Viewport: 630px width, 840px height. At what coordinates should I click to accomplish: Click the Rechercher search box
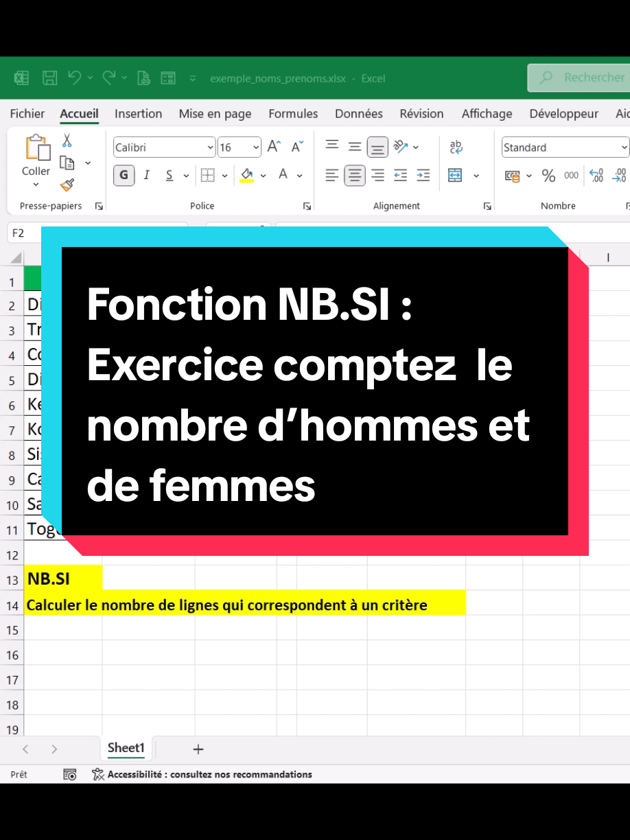coord(579,78)
